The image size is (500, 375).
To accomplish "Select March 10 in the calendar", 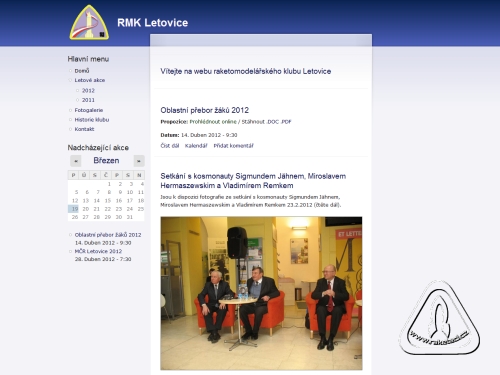I will coord(130,192).
